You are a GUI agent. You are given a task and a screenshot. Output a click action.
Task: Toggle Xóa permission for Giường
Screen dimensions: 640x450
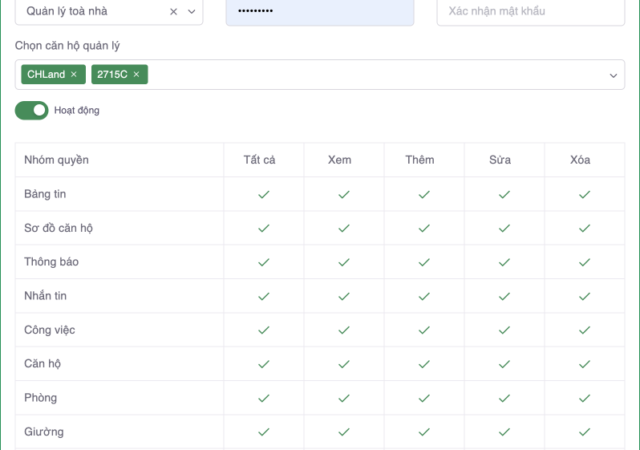tap(585, 432)
